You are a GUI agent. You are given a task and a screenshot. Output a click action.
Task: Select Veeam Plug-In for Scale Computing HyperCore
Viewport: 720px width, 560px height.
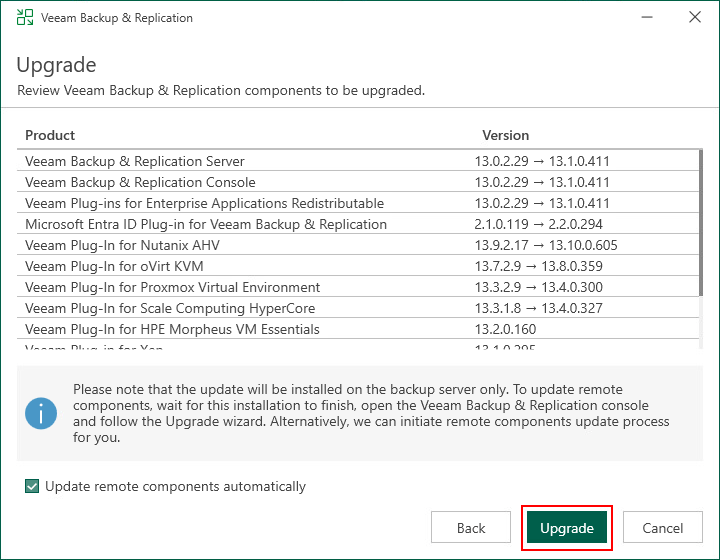(358, 308)
